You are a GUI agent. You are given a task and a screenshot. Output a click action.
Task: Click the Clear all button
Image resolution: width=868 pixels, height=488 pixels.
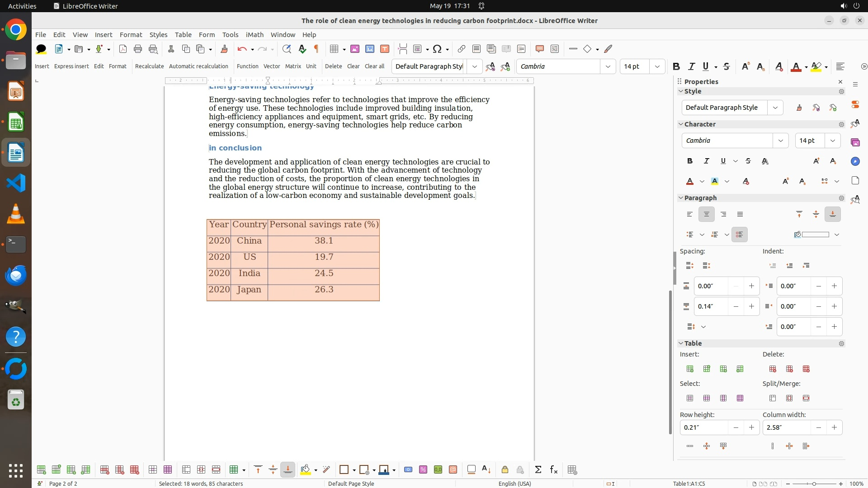pos(374,66)
